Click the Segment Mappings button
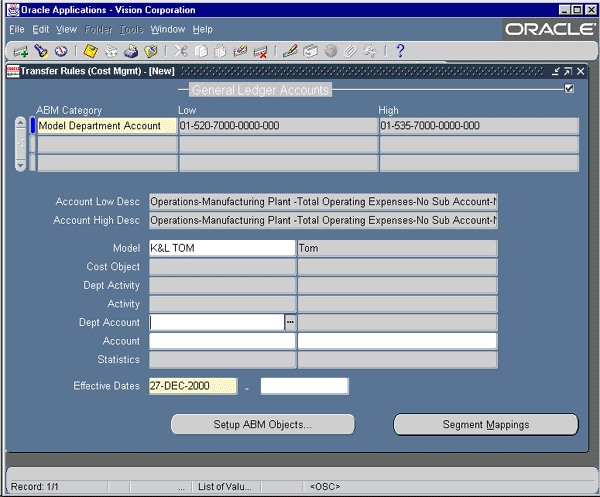 tap(485, 424)
